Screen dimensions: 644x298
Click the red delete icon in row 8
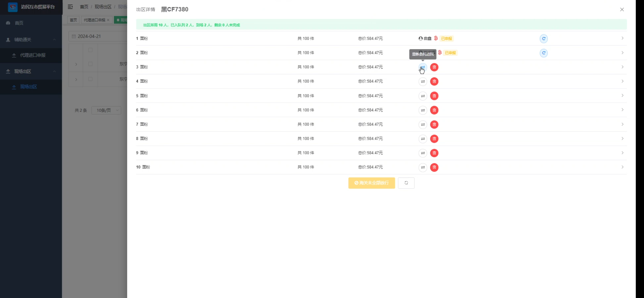[434, 139]
